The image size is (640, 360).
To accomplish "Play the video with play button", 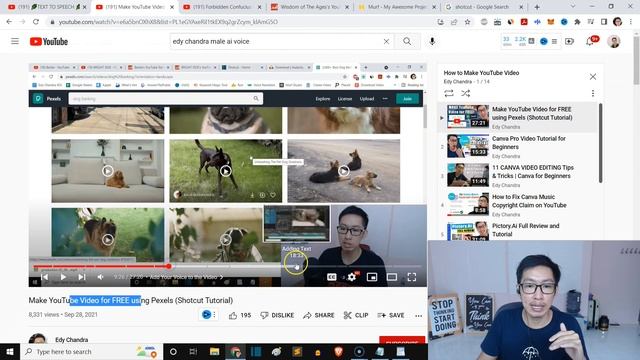I will [x=63, y=277].
